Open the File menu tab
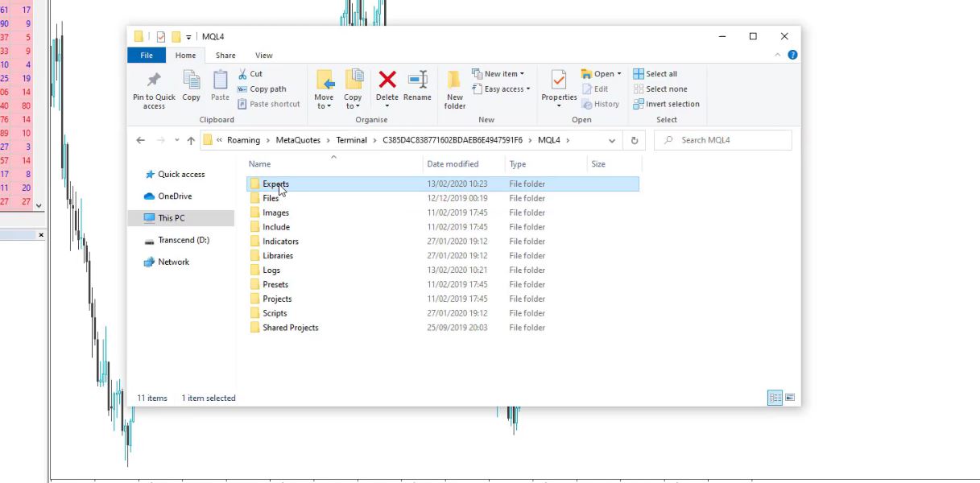The width and height of the screenshot is (980, 483). click(147, 56)
